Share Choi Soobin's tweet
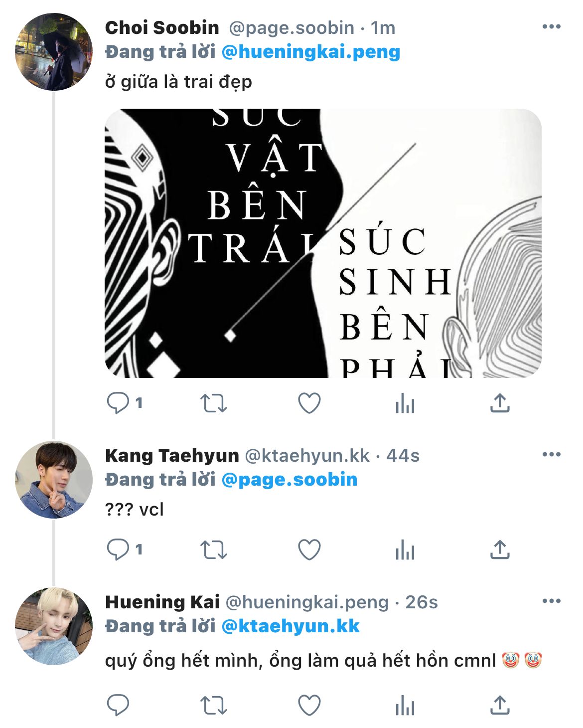 coord(500,403)
